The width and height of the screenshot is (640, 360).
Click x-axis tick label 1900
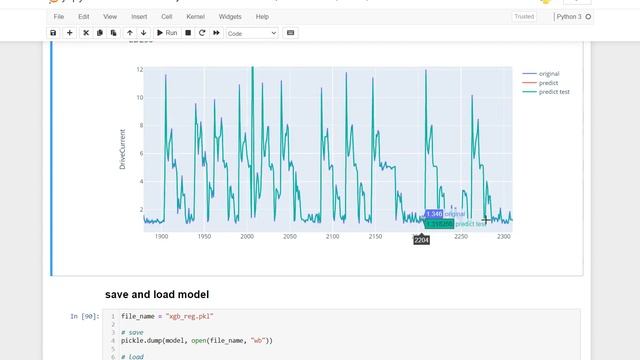(162, 237)
